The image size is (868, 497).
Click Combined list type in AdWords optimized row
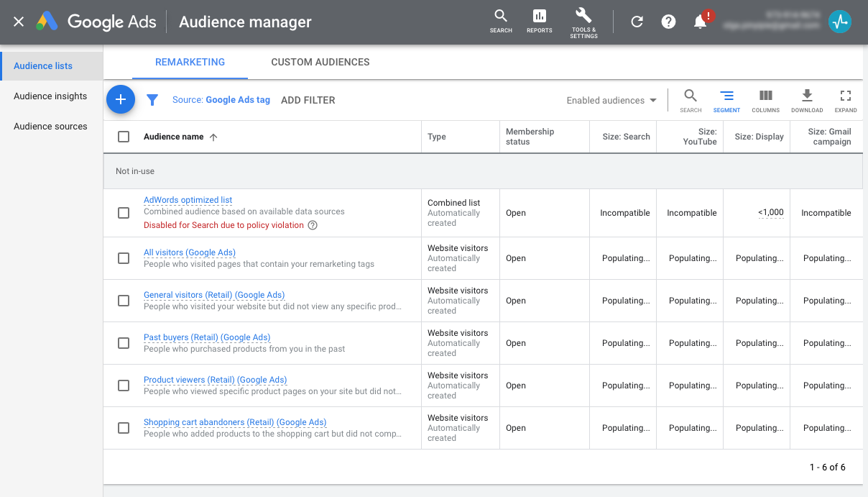[x=453, y=203]
